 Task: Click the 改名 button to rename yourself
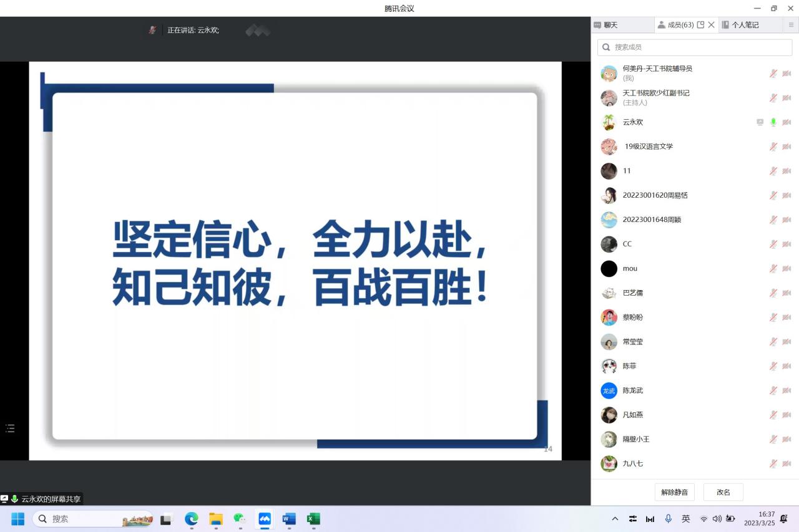(723, 492)
